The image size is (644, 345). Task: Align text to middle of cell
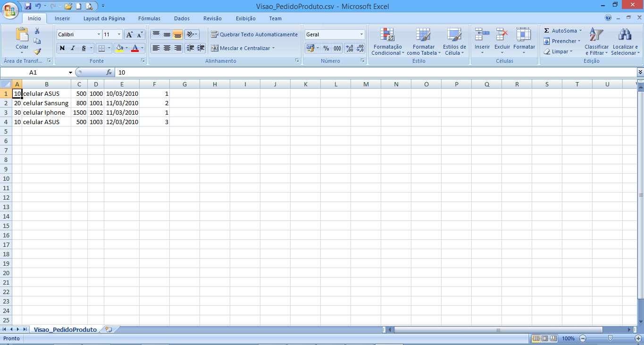167,34
